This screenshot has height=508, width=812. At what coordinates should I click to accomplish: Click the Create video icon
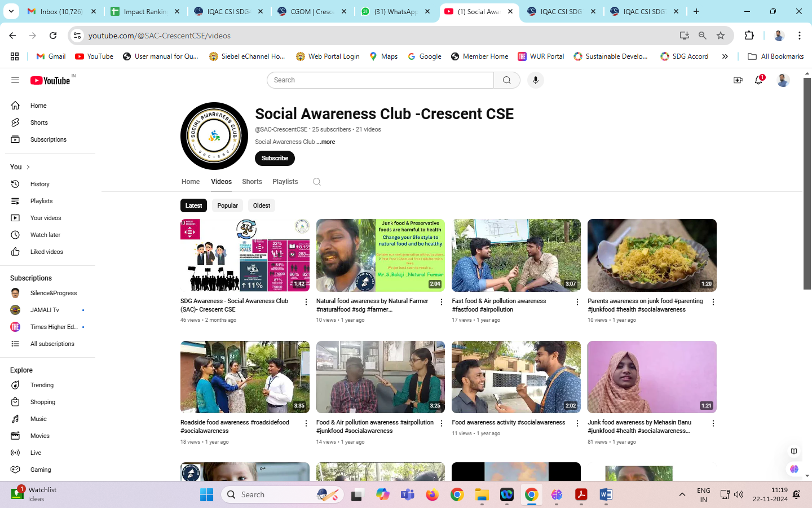[738, 80]
